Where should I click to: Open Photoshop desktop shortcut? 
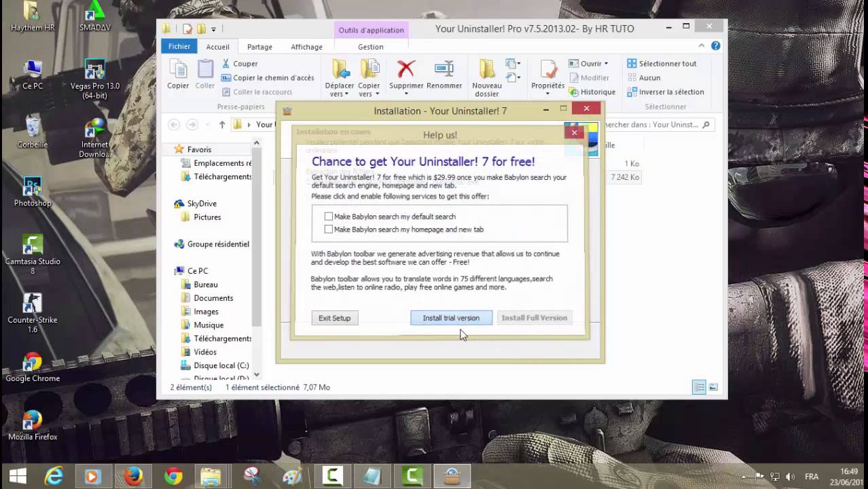(x=33, y=192)
